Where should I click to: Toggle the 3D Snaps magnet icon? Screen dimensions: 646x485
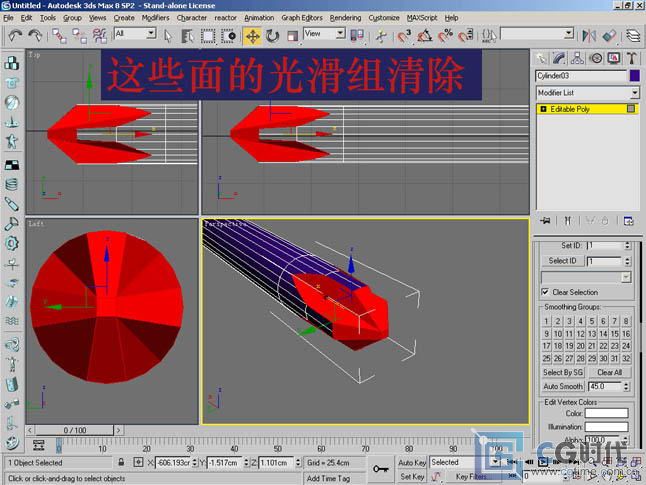pos(404,36)
